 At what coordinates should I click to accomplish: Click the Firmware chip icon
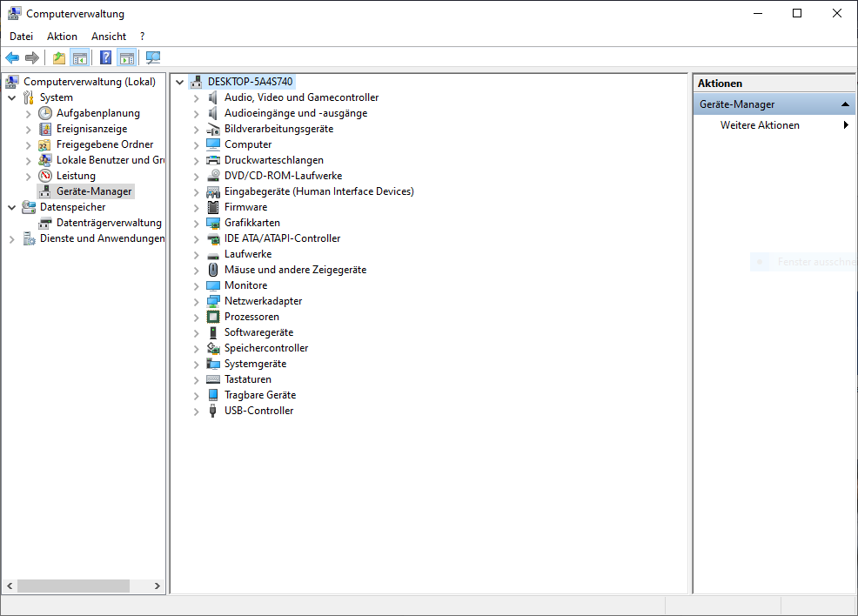(x=213, y=207)
